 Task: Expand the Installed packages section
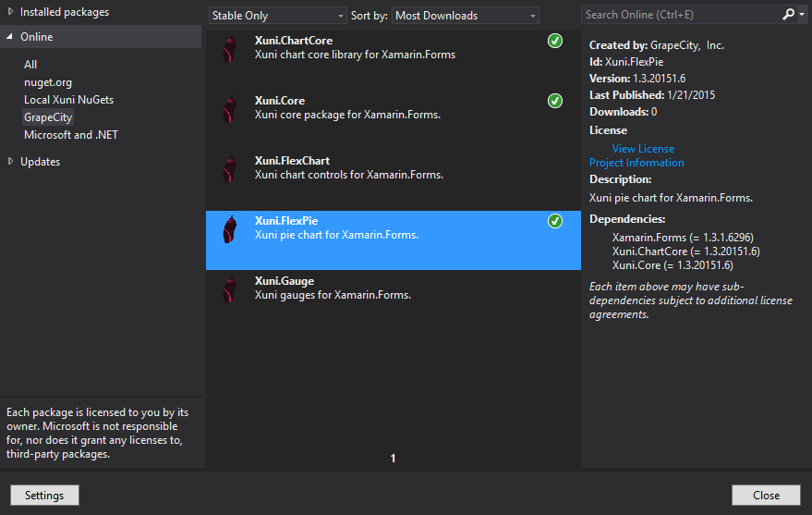[x=11, y=12]
